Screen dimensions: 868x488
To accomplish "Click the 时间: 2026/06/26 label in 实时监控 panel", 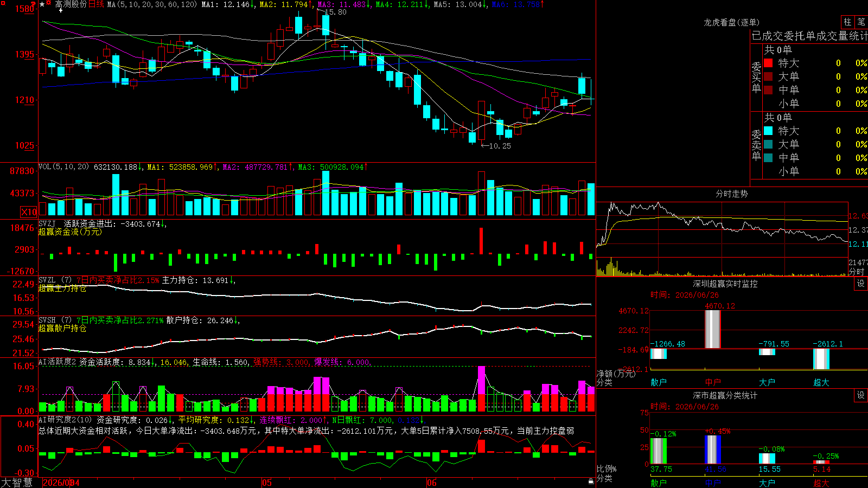I will coord(684,295).
